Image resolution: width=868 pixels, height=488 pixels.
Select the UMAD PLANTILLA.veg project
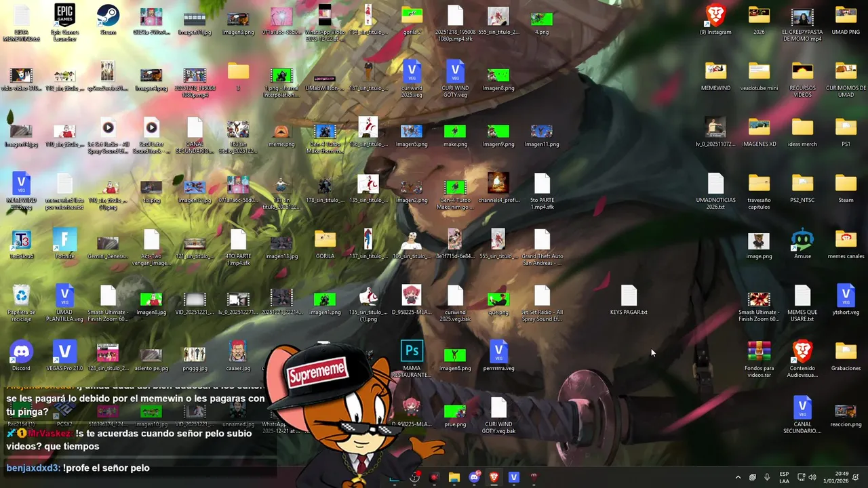tap(64, 303)
